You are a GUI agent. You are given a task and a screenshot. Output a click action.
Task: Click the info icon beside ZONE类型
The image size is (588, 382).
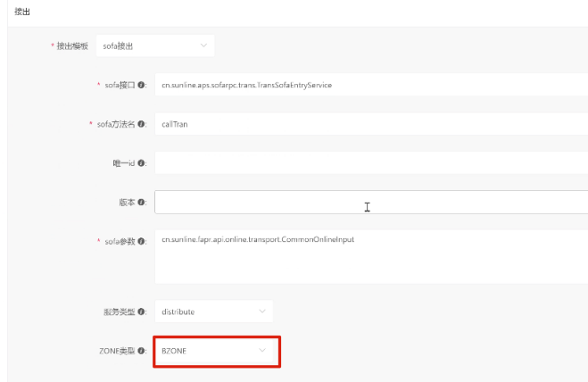tap(142, 351)
